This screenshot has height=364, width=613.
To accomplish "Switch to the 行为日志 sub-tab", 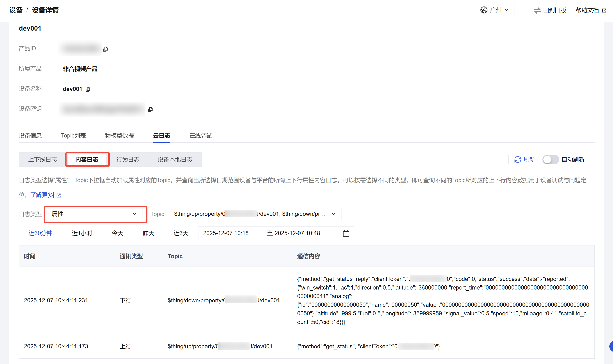I will 128,160.
